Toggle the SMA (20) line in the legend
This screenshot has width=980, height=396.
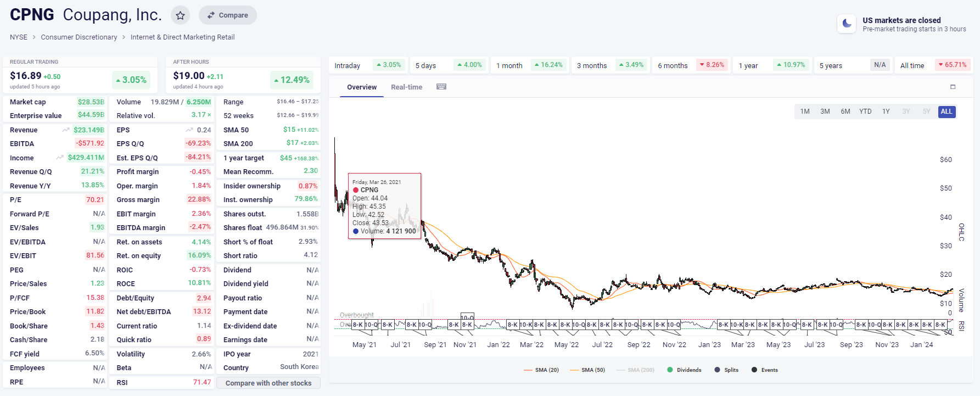click(x=541, y=370)
